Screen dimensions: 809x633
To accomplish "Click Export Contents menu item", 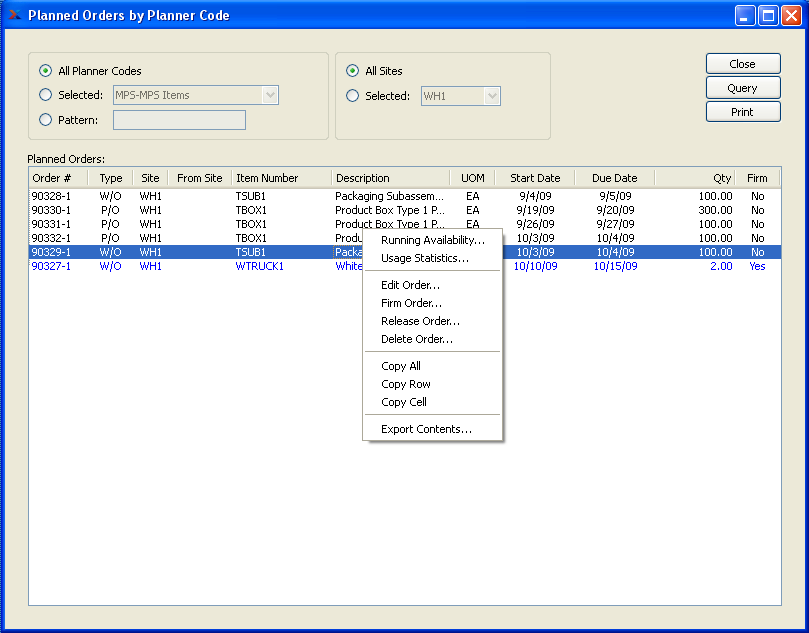I will pyautogui.click(x=426, y=429).
